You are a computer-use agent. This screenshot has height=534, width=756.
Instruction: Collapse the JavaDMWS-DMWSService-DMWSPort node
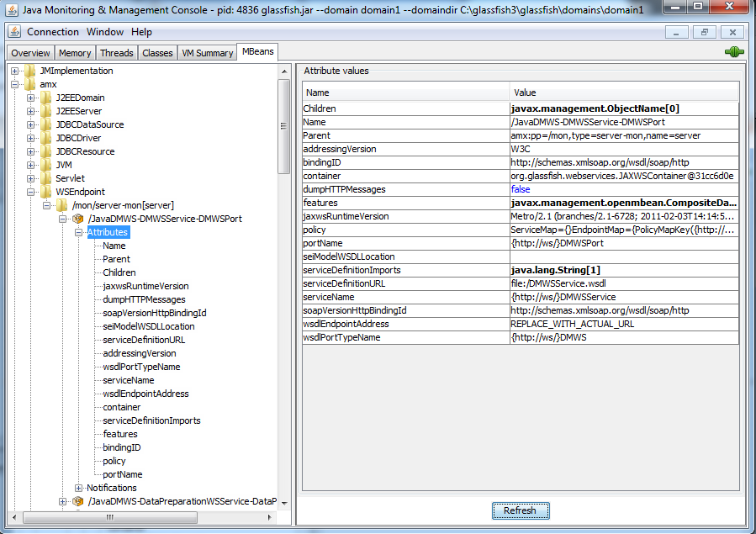(x=62, y=219)
